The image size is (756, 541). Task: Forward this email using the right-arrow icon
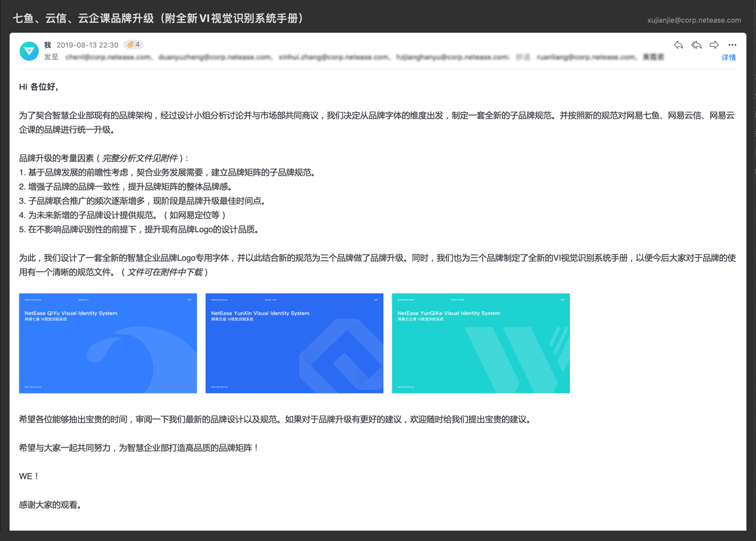pos(714,45)
